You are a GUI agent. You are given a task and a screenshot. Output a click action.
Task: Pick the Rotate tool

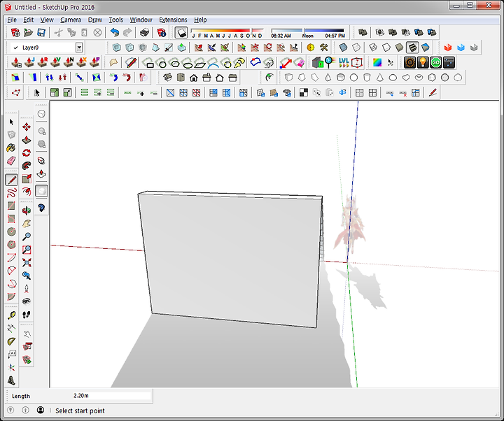pos(27,153)
